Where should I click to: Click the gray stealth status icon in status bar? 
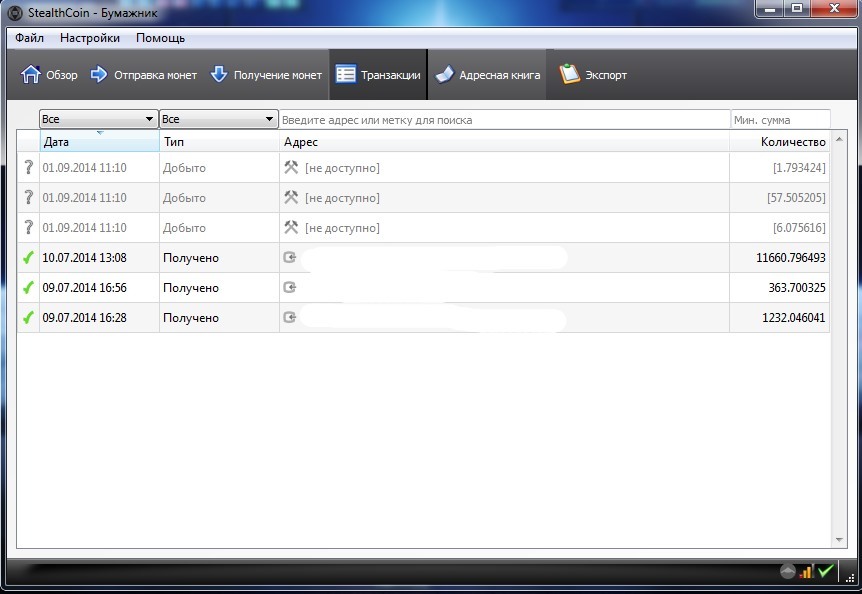click(x=788, y=571)
